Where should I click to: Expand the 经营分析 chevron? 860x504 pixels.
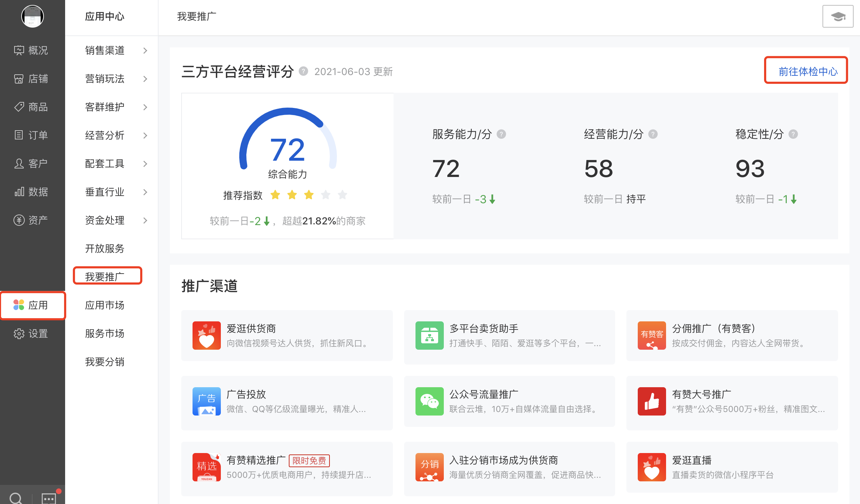click(145, 136)
